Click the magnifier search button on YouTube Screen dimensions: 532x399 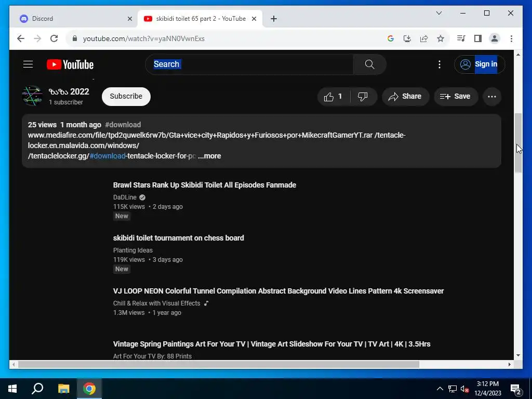[369, 64]
